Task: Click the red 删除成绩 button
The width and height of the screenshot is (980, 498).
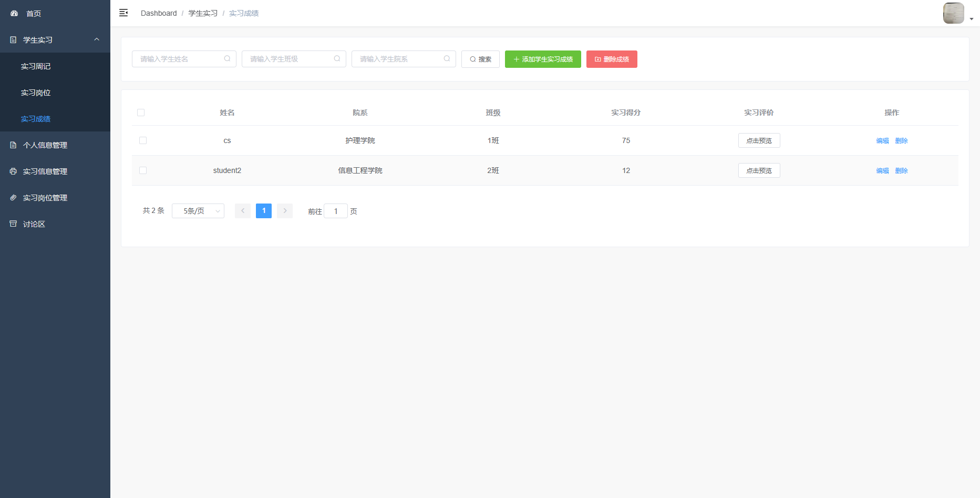Action: coord(612,59)
